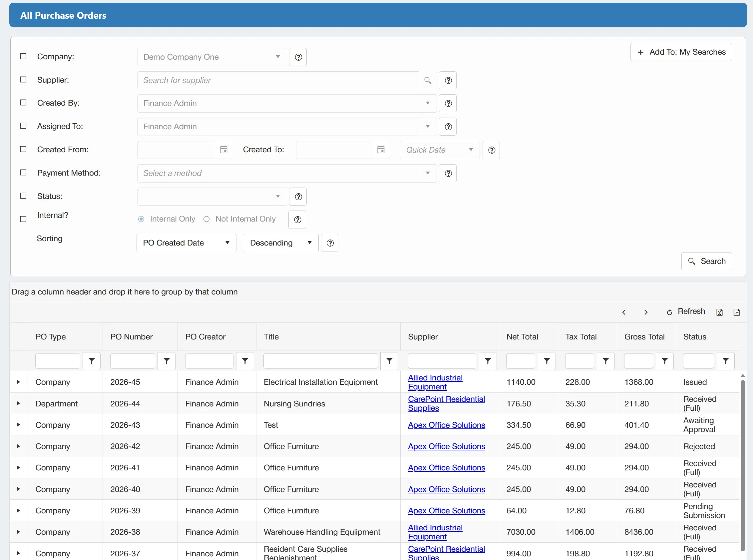
Task: Open the Created From calendar picker
Action: coord(224,150)
